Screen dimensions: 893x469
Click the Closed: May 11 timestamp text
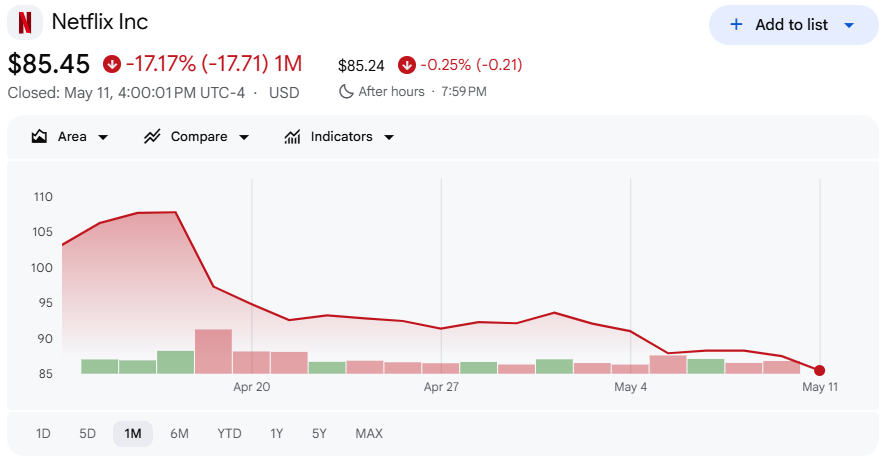[x=126, y=93]
